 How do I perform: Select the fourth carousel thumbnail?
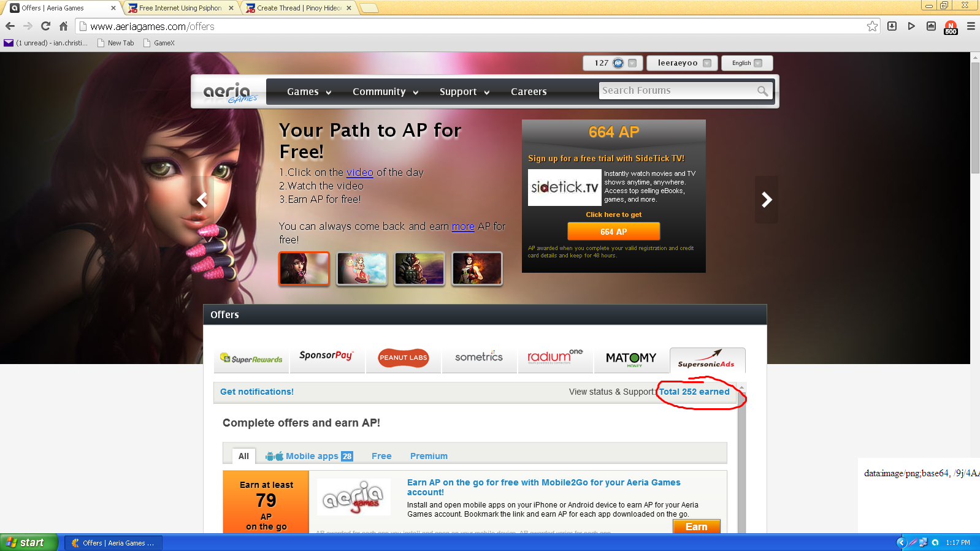pyautogui.click(x=477, y=268)
